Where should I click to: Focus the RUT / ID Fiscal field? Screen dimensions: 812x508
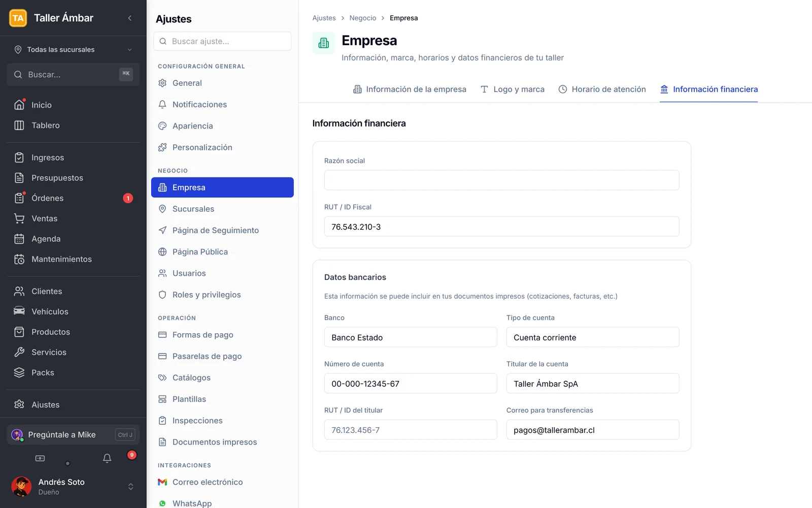[501, 227]
